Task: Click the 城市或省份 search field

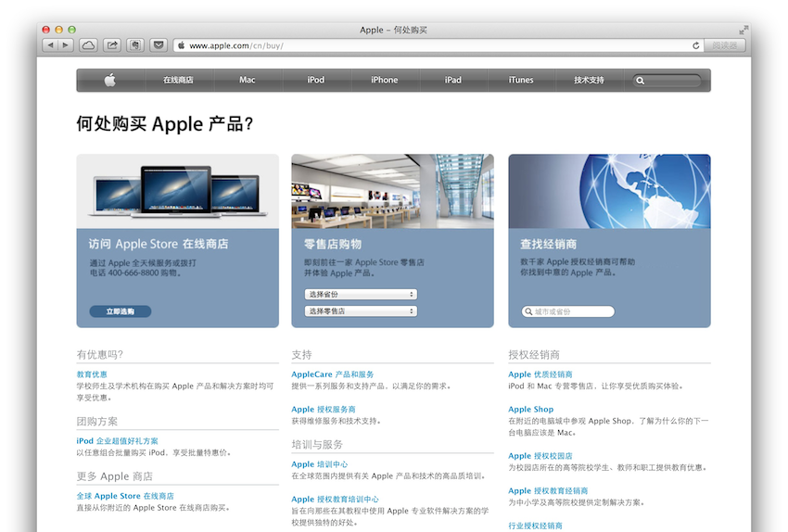Action: point(568,311)
